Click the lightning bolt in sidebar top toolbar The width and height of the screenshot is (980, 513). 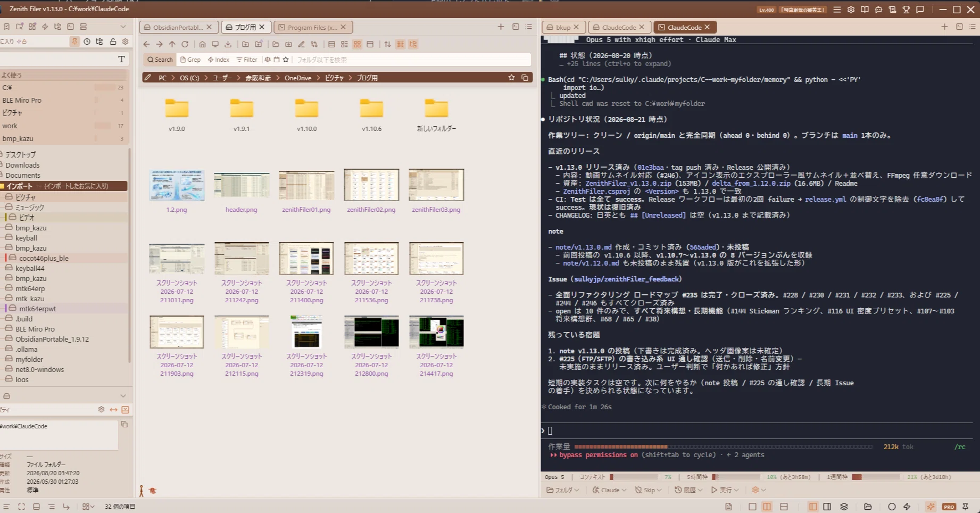click(x=45, y=27)
